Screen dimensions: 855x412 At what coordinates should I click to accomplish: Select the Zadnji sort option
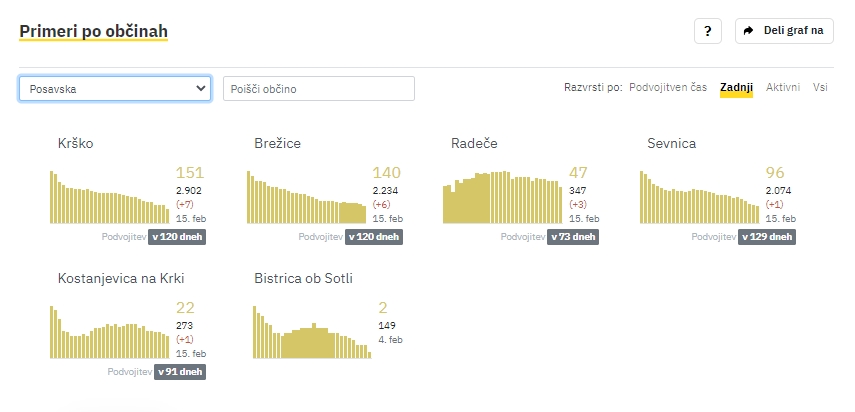click(x=736, y=87)
